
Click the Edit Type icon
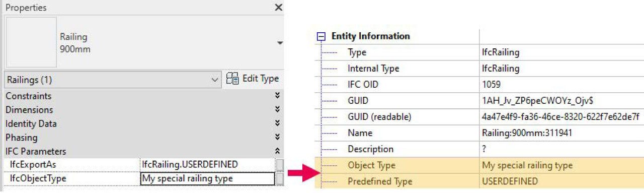tap(232, 79)
